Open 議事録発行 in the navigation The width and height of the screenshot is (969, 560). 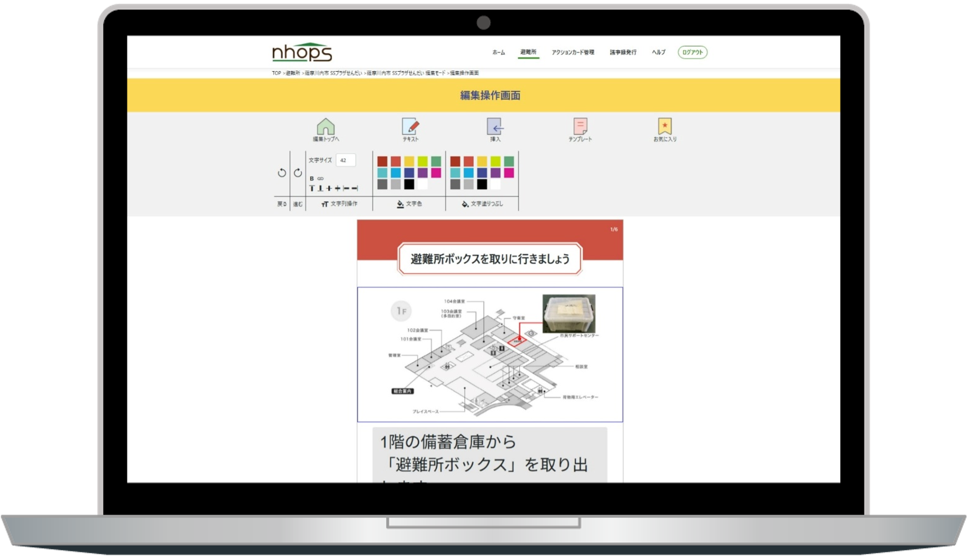[x=623, y=52]
